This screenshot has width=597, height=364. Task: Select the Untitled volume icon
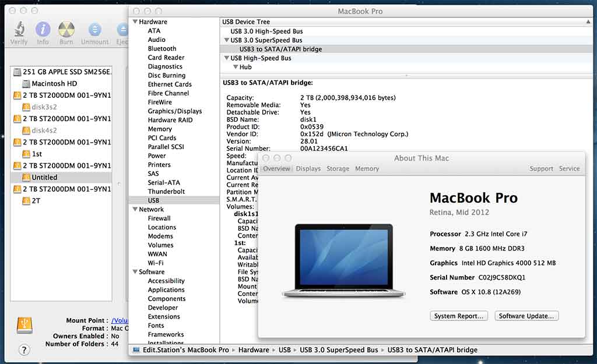(x=26, y=177)
